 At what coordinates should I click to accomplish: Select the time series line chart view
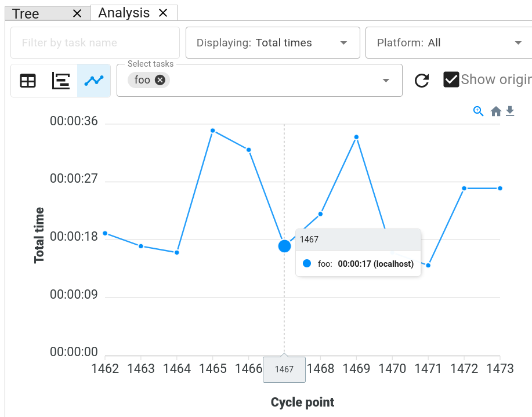[93, 81]
